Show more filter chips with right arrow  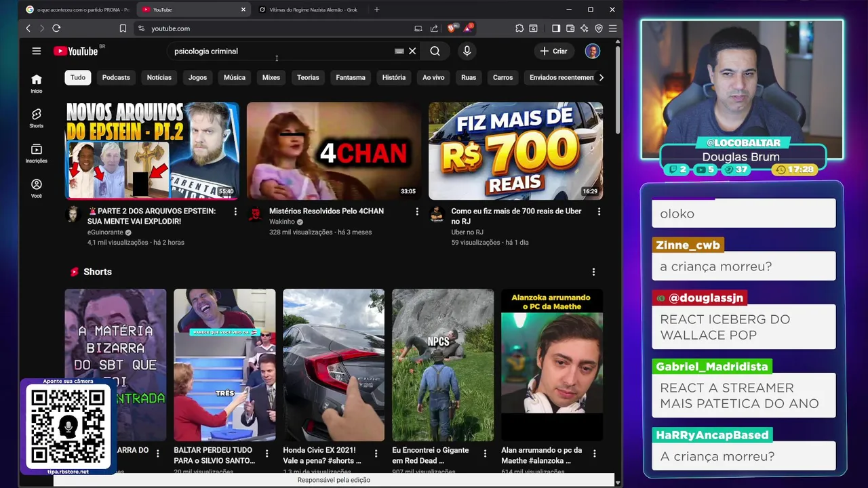point(601,77)
